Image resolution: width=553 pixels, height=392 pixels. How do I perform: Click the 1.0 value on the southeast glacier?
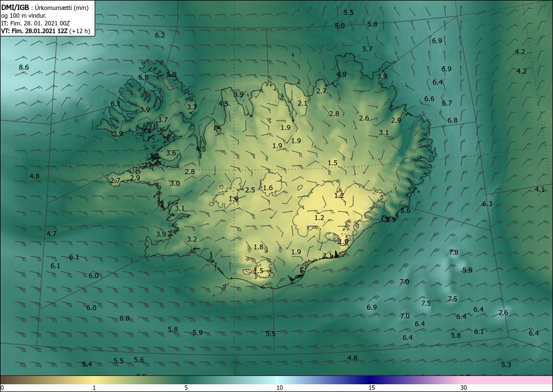pos(343,242)
